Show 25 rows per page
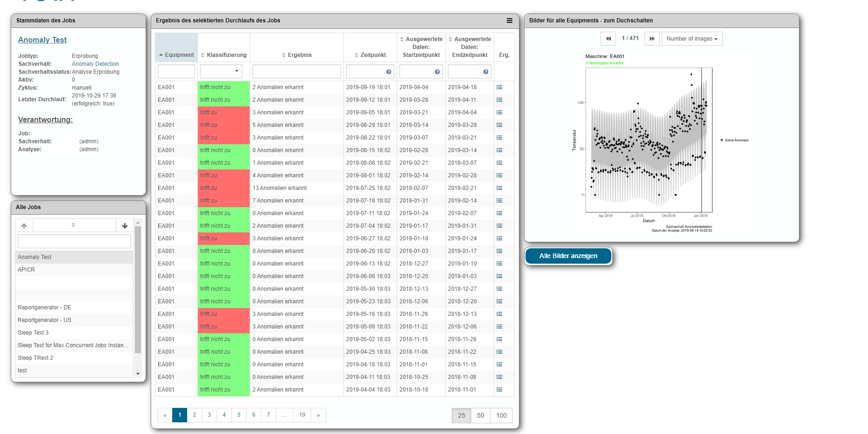The height and width of the screenshot is (434, 868). (x=462, y=415)
